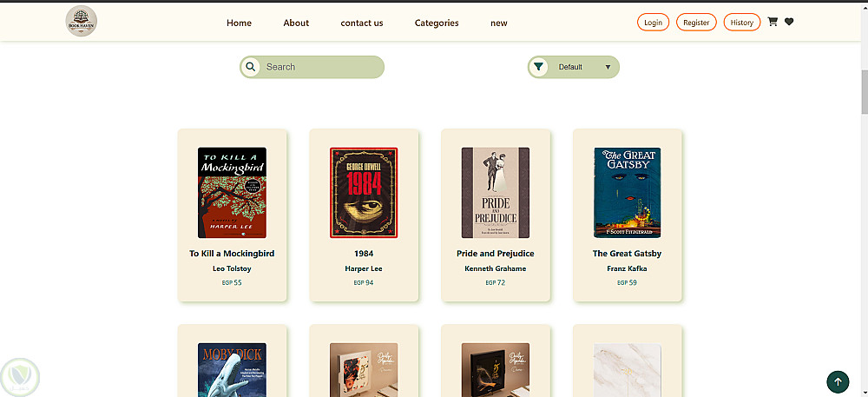
Task: Click author name Leo Tolstoy
Action: coord(232,268)
